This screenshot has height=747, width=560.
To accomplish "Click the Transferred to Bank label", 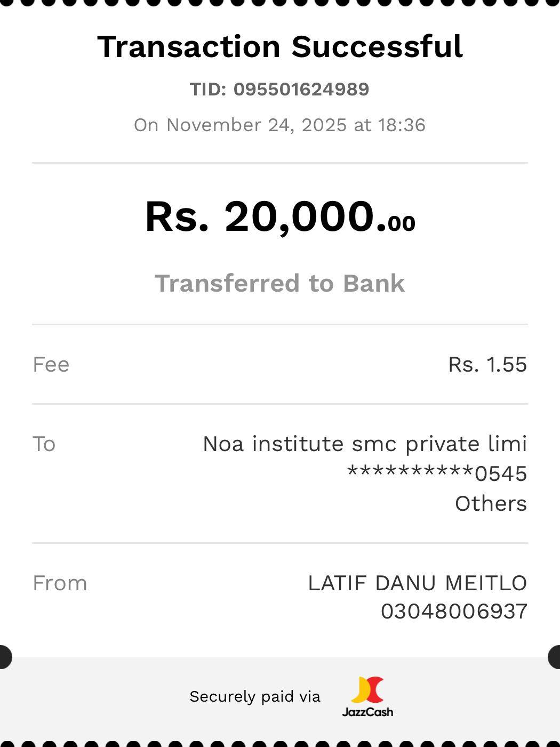I will [280, 283].
